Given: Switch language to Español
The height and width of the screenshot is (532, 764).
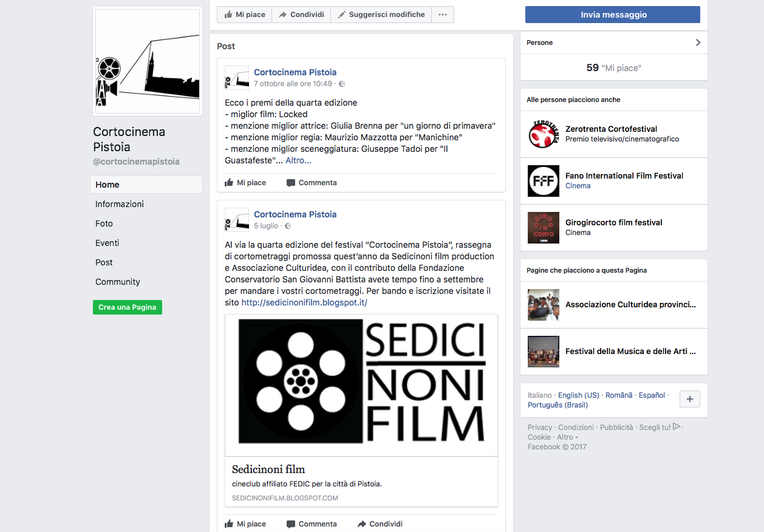Looking at the screenshot, I should pyautogui.click(x=652, y=395).
